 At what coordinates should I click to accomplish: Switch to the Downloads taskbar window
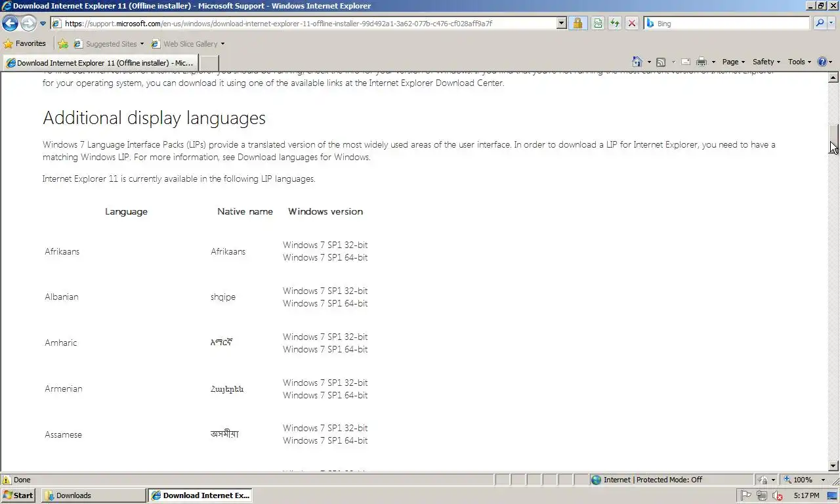[x=93, y=495]
